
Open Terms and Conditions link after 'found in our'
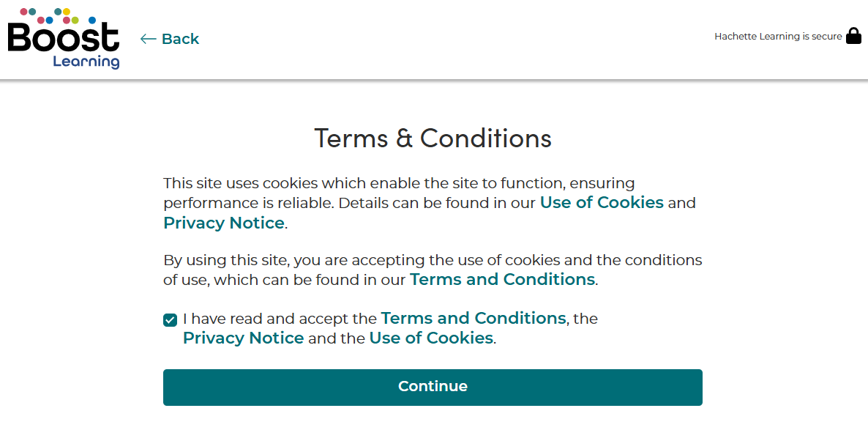502,279
